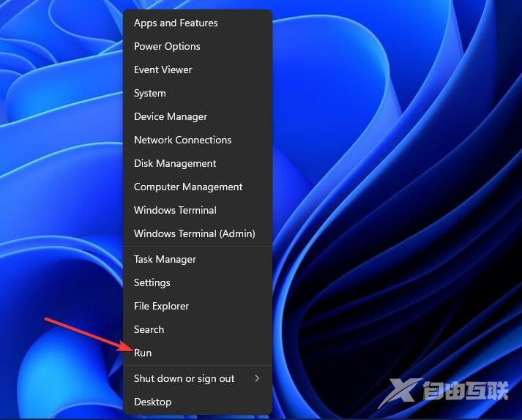Click Search in the context menu
This screenshot has width=522, height=420.
pos(149,329)
